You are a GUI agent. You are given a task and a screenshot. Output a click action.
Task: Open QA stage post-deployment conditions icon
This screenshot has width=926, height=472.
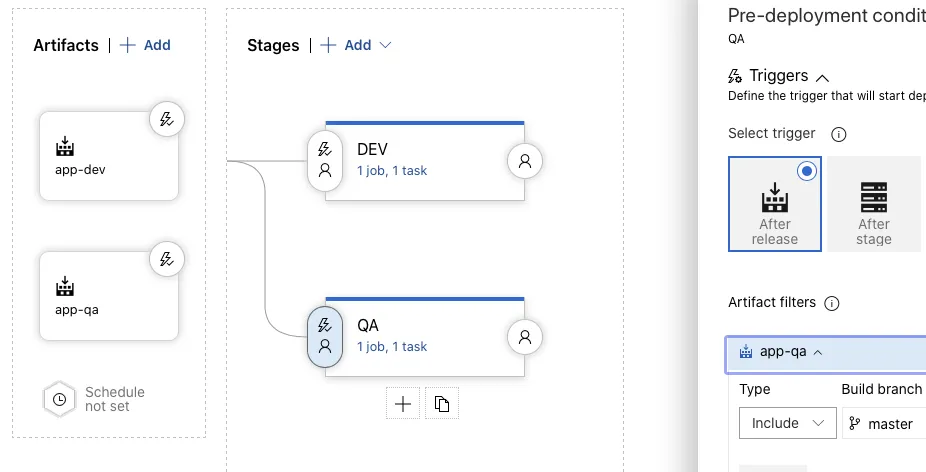pos(525,337)
